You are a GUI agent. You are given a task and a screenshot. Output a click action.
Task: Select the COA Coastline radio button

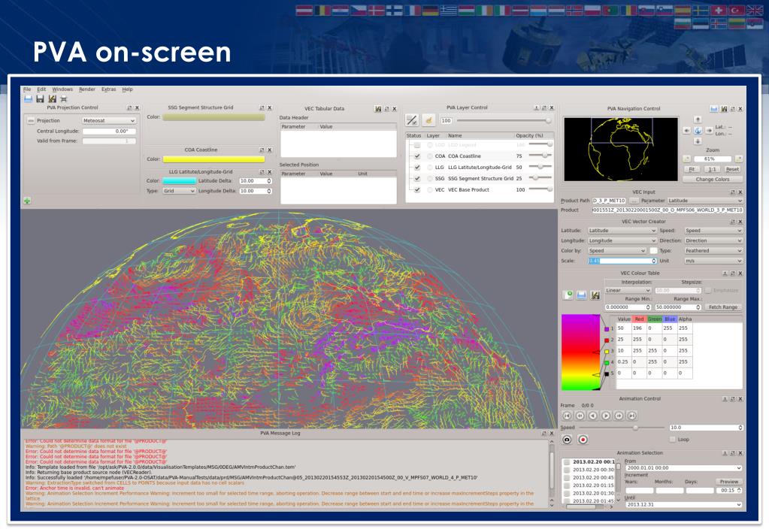click(430, 156)
